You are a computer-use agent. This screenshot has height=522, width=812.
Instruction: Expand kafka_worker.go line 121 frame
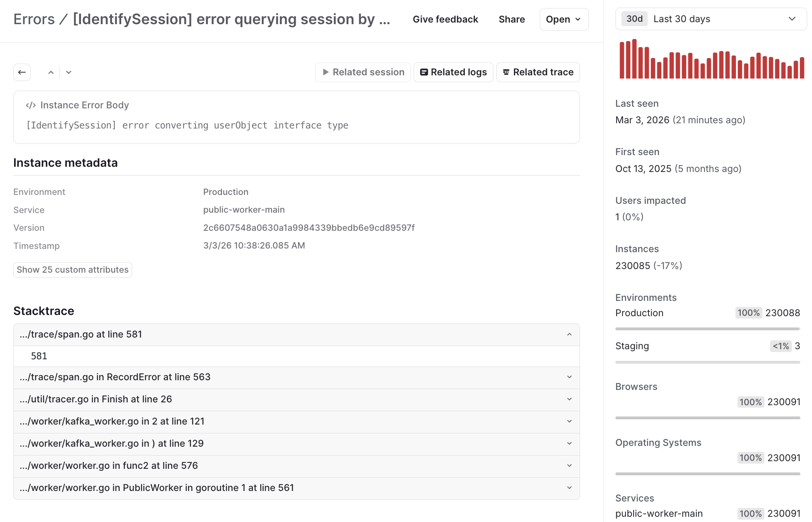pos(569,421)
